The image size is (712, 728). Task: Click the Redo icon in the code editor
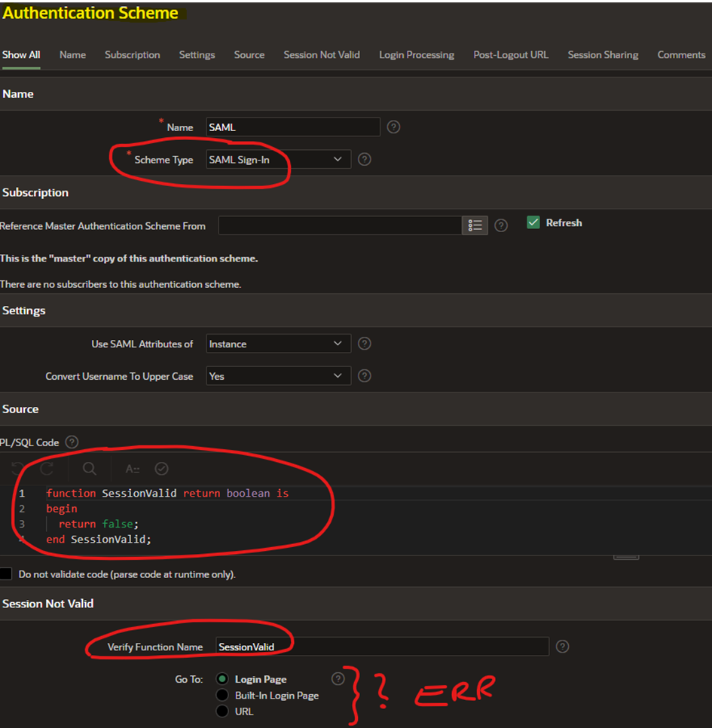click(47, 469)
